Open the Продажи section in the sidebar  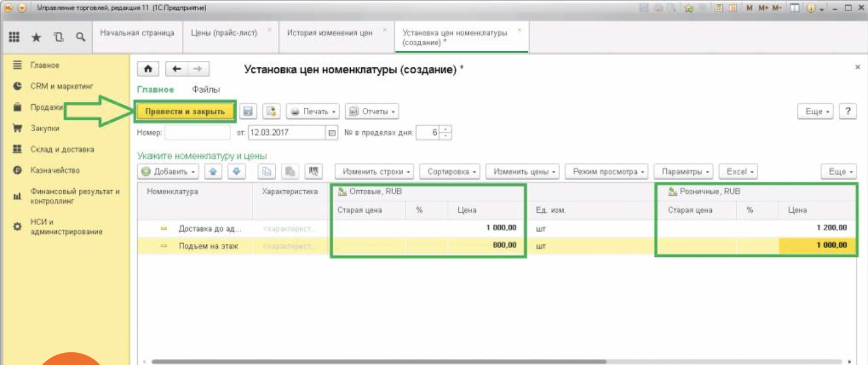pyautogui.click(x=46, y=107)
